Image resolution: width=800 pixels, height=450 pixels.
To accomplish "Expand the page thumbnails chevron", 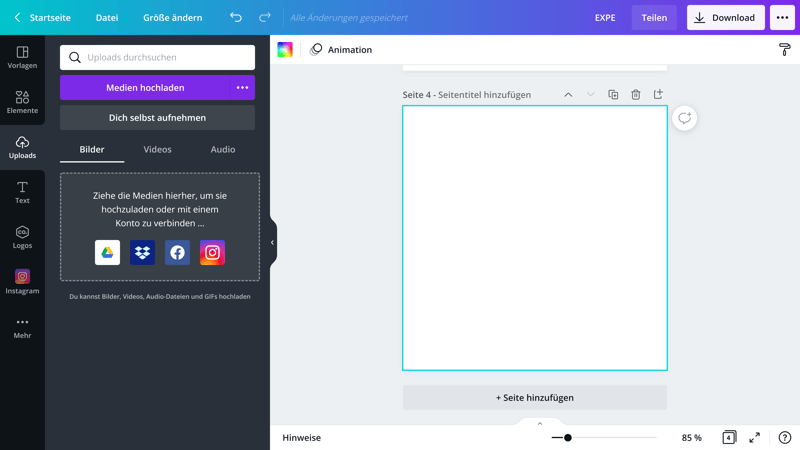I will pos(540,423).
